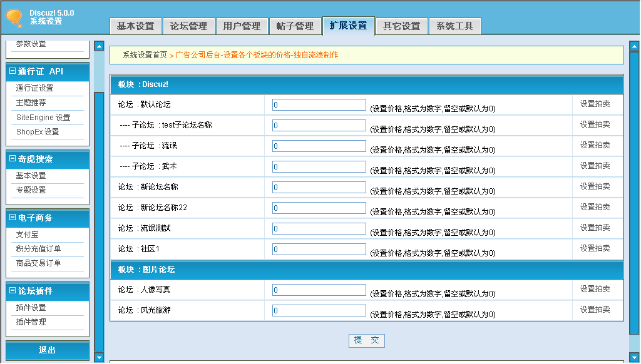Click the Discuz! lightbulb logo
The image size is (641, 364).
(14, 18)
